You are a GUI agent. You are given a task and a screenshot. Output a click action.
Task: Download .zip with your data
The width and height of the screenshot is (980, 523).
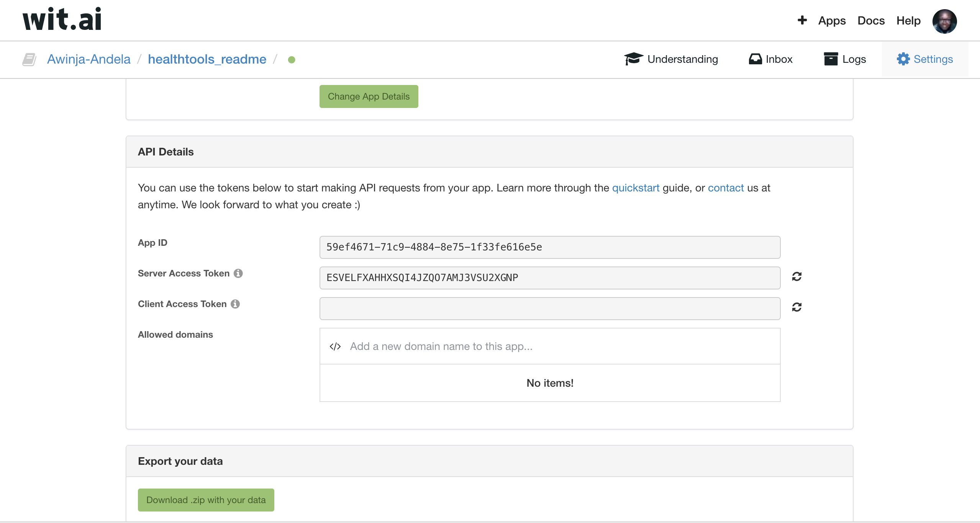206,500
